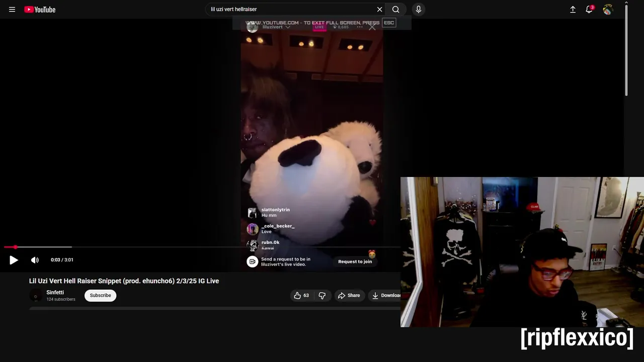Open the three-dot options in the live
The image size is (644, 362).
tap(360, 27)
